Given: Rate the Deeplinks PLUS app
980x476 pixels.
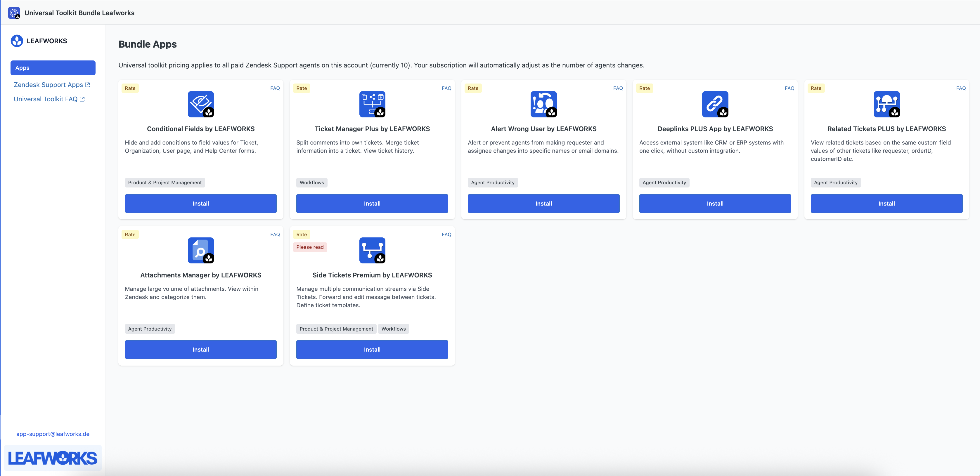Looking at the screenshot, I should tap(645, 88).
